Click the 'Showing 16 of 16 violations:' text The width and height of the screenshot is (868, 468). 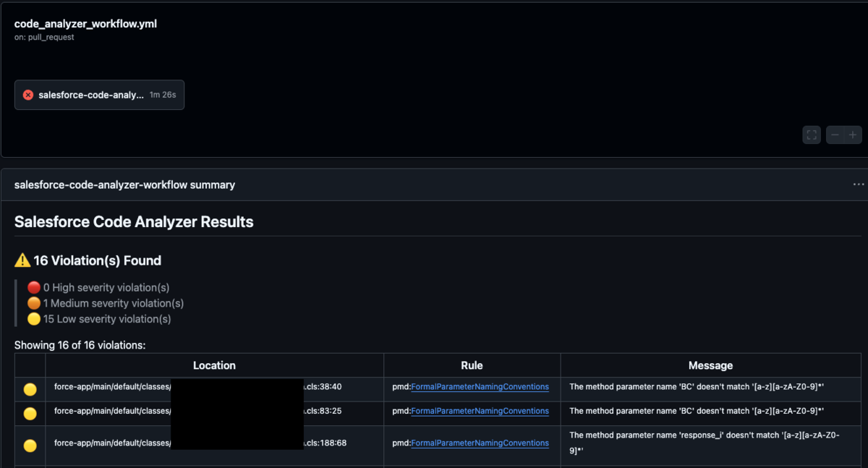(x=80, y=345)
